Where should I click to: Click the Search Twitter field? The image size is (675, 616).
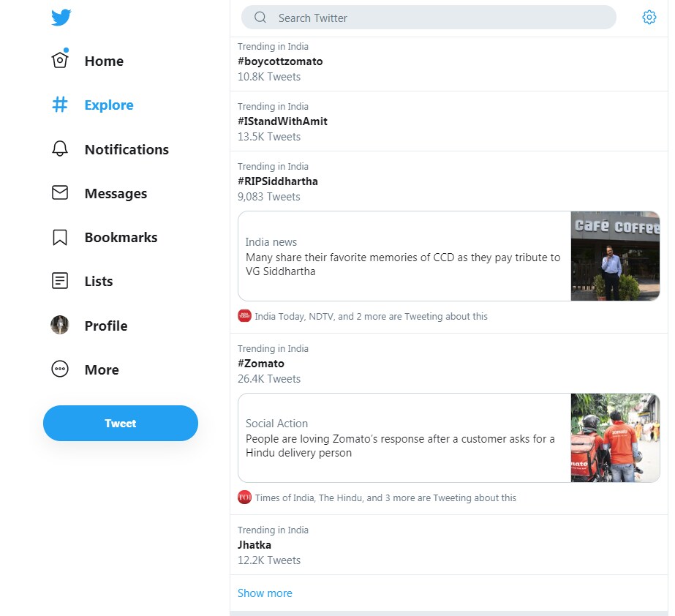point(439,18)
